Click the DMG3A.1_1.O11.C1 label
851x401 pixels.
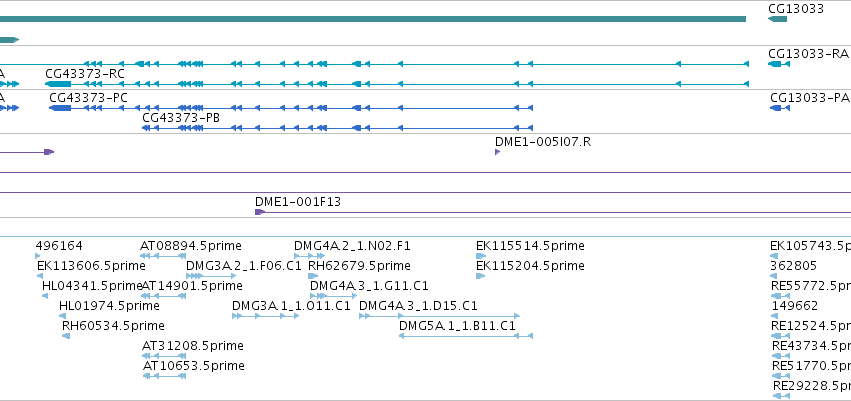click(291, 305)
